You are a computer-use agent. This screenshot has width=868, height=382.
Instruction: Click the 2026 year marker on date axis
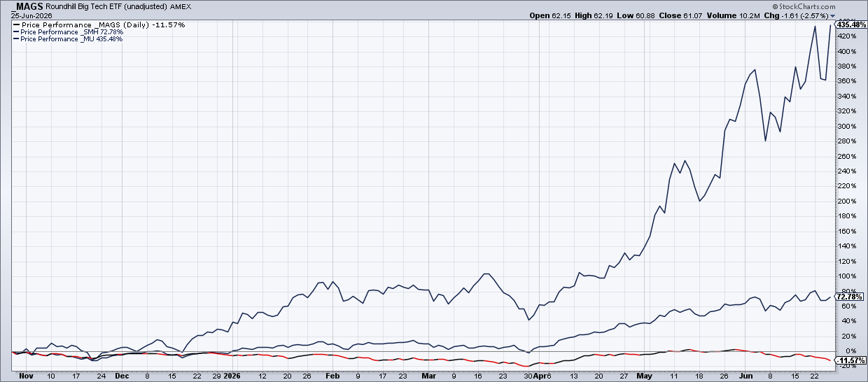231,376
